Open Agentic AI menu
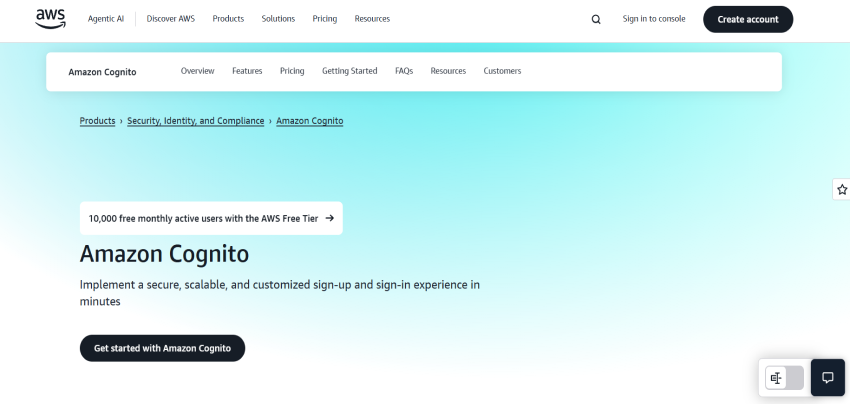 coord(106,19)
